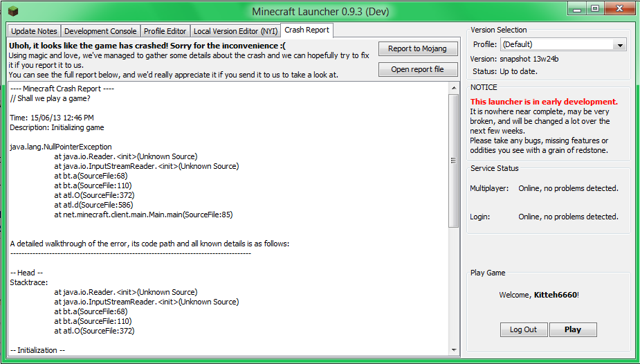The width and height of the screenshot is (640, 364).
Task: Click 'at atl.d(SourceFile:586)' line
Action: tap(93, 205)
